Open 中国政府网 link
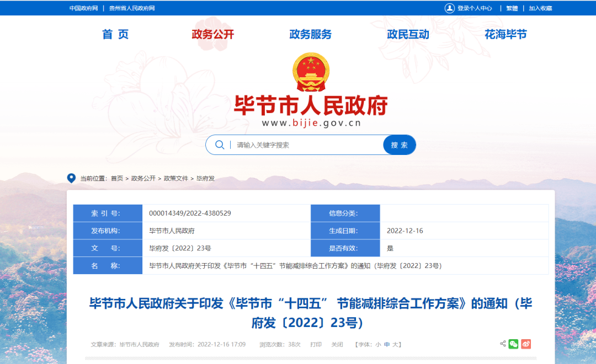The height and width of the screenshot is (364, 596). click(83, 8)
